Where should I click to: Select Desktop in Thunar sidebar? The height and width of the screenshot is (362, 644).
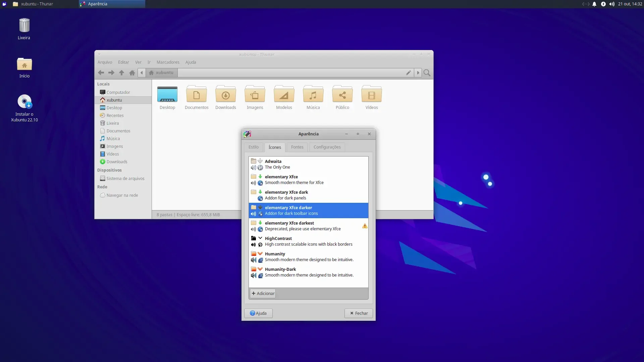[123, 108]
